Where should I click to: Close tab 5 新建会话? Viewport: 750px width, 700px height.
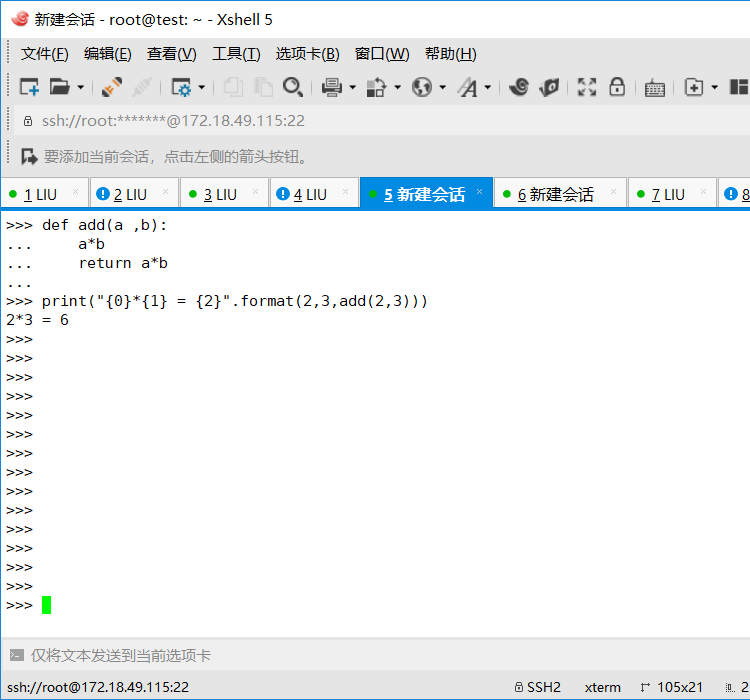click(x=479, y=192)
